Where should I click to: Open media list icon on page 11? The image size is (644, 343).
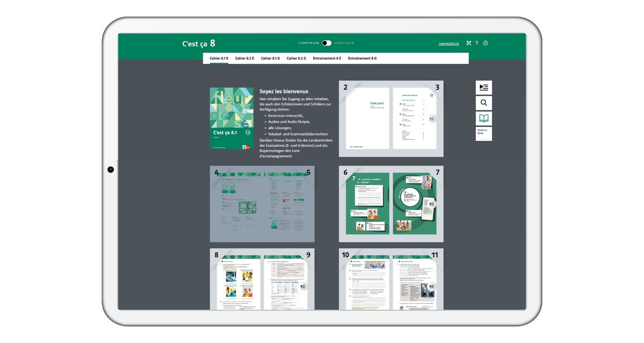(431, 287)
